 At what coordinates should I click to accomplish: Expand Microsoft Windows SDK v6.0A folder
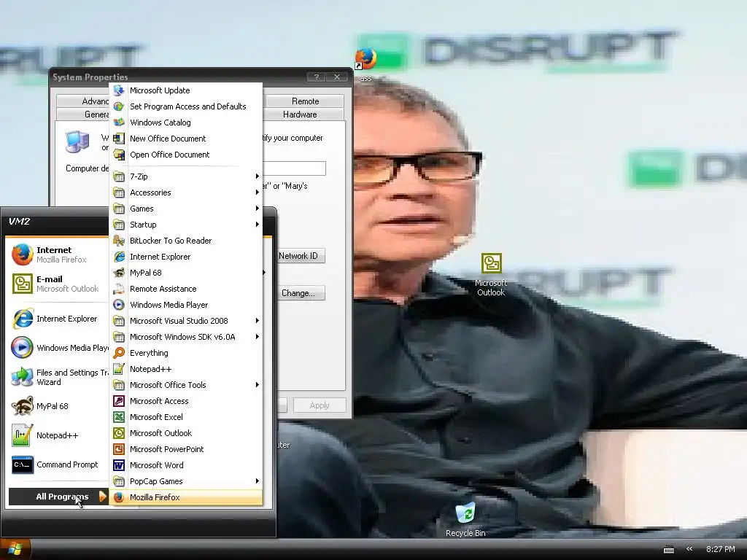186,337
